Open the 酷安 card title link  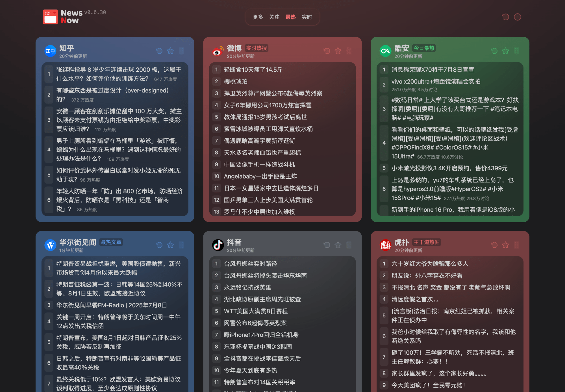tap(402, 48)
